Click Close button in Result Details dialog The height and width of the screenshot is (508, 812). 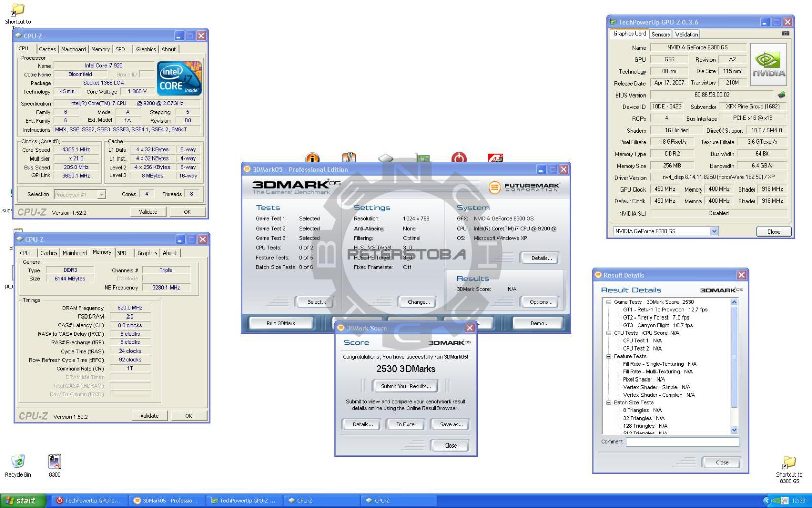point(722,462)
